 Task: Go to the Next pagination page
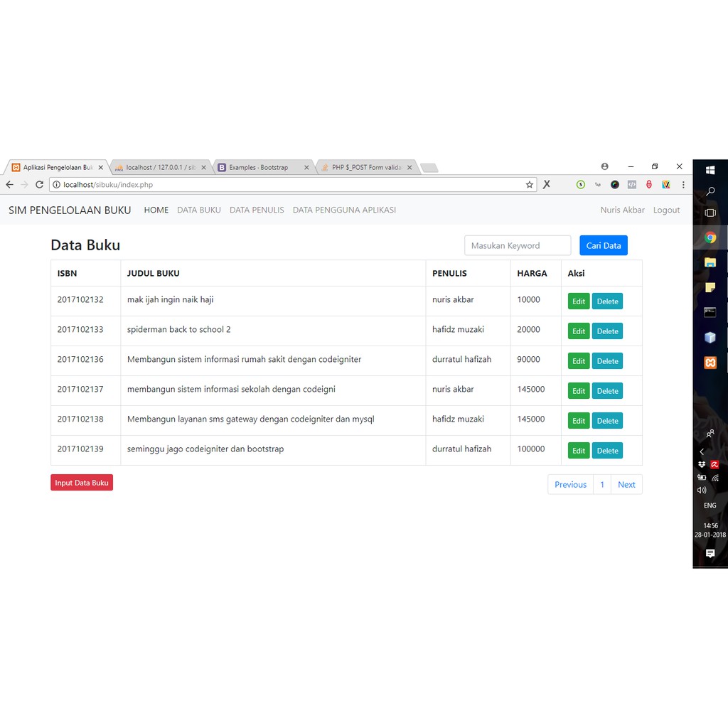[626, 485]
